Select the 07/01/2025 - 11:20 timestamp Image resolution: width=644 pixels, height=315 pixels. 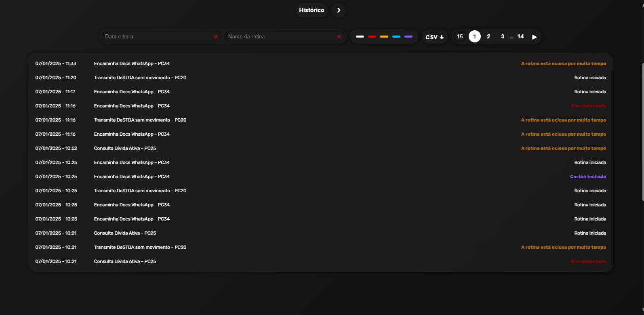coord(56,78)
